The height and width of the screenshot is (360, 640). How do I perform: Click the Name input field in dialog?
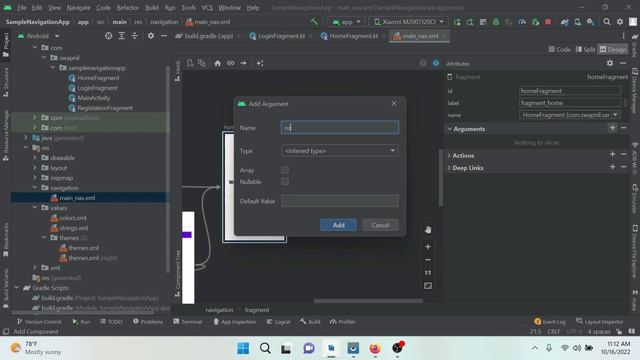pyautogui.click(x=340, y=127)
